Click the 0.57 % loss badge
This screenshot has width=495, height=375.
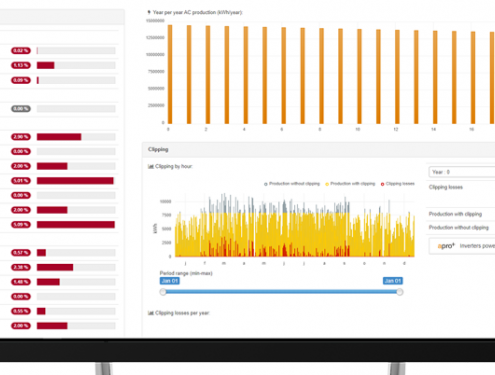[21, 253]
